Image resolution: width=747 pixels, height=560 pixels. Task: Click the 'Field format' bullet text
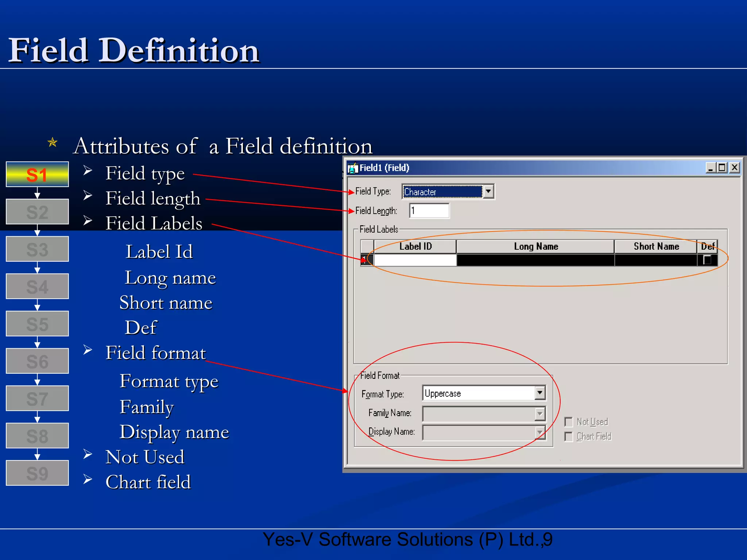click(x=156, y=353)
